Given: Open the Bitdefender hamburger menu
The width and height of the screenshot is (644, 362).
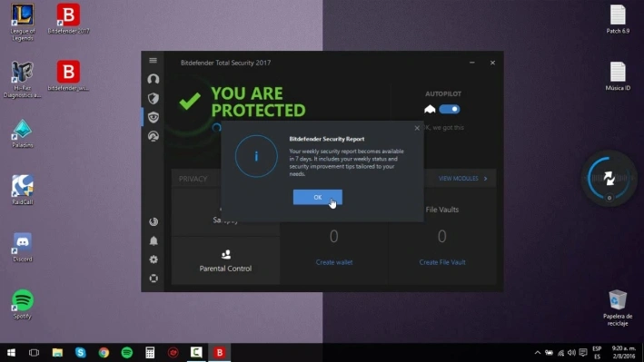Looking at the screenshot, I should 154,60.
